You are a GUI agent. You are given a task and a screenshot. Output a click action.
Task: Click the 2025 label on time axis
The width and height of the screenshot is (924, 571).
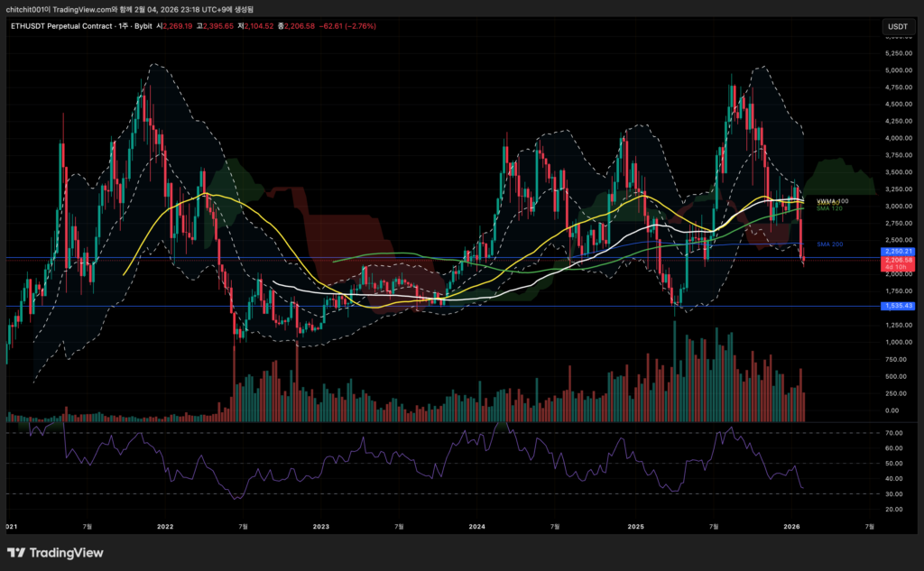click(x=635, y=525)
